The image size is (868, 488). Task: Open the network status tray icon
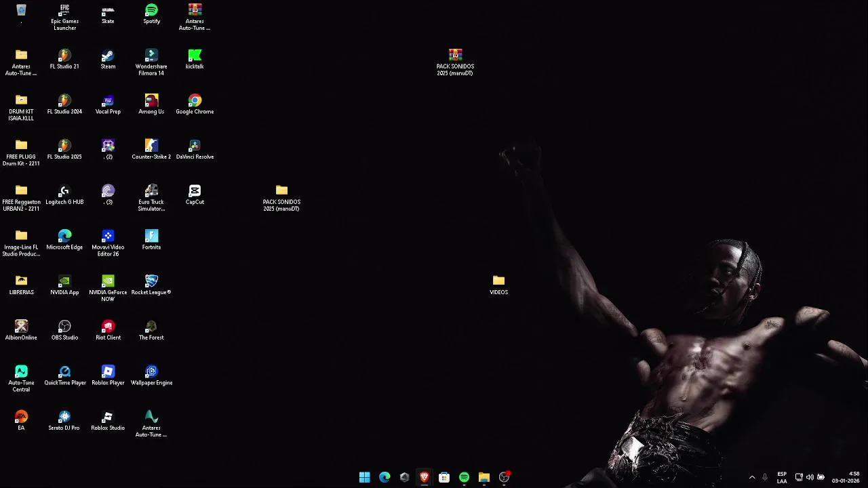[x=799, y=477]
